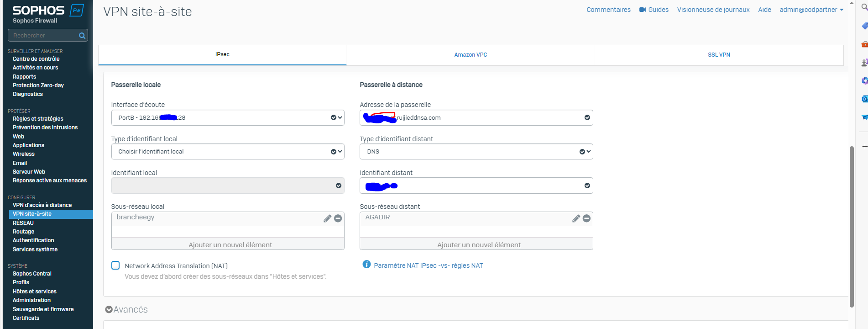Click the browser sidebar plus add icon
Viewport: 868px width, 329px height.
[864, 147]
